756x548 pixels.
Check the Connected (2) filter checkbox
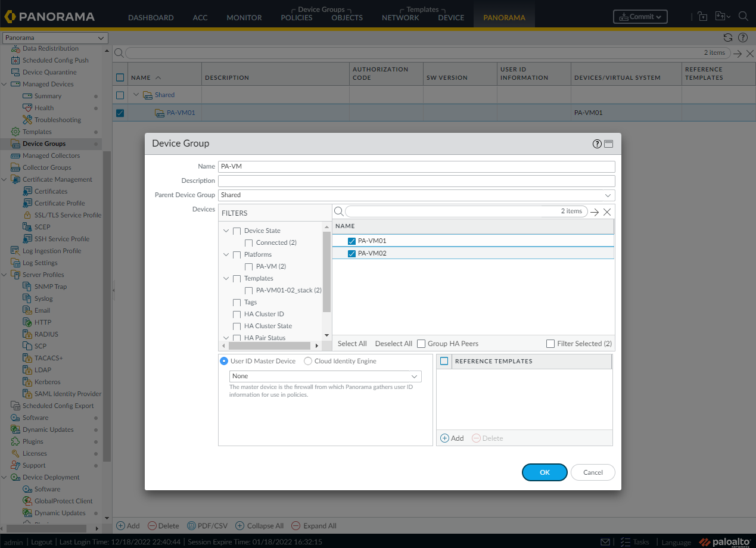pyautogui.click(x=249, y=243)
